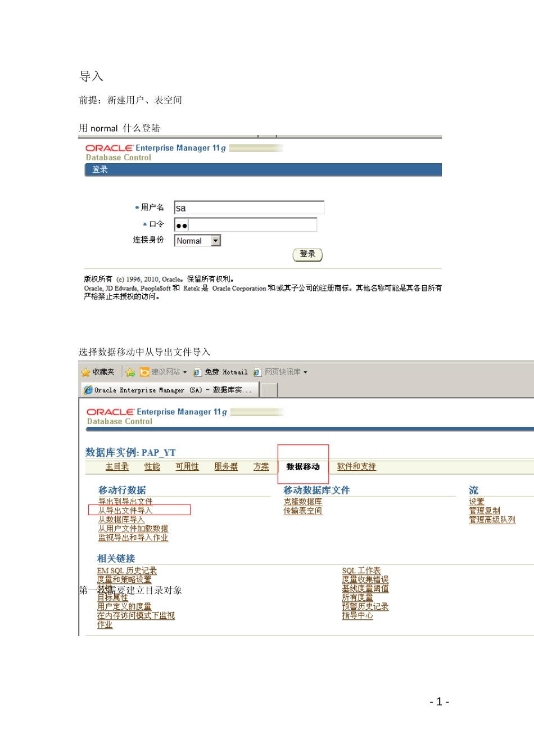The height and width of the screenshot is (756, 534).
Task: Open the 作业 link
Action: pos(105,624)
